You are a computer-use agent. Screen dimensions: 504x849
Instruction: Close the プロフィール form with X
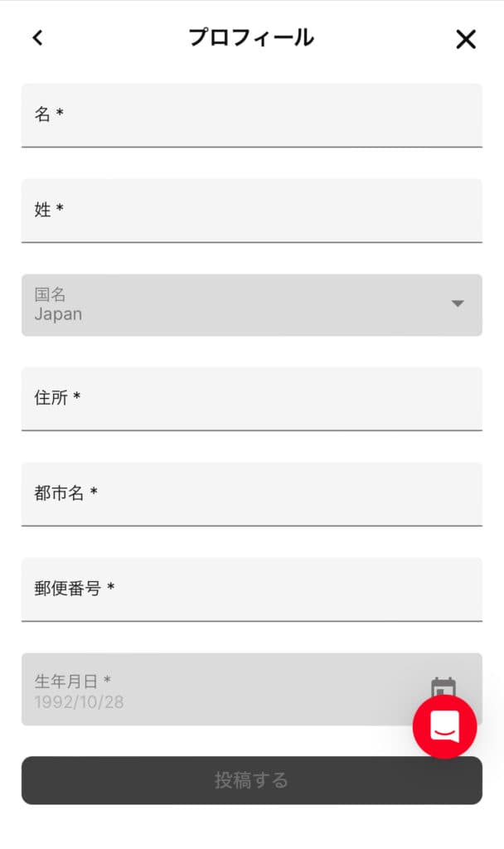click(466, 39)
